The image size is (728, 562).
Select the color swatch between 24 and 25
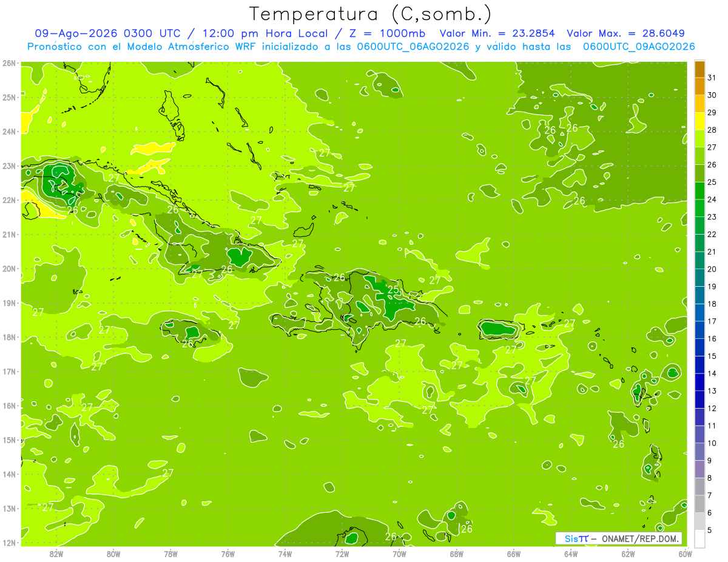click(699, 190)
